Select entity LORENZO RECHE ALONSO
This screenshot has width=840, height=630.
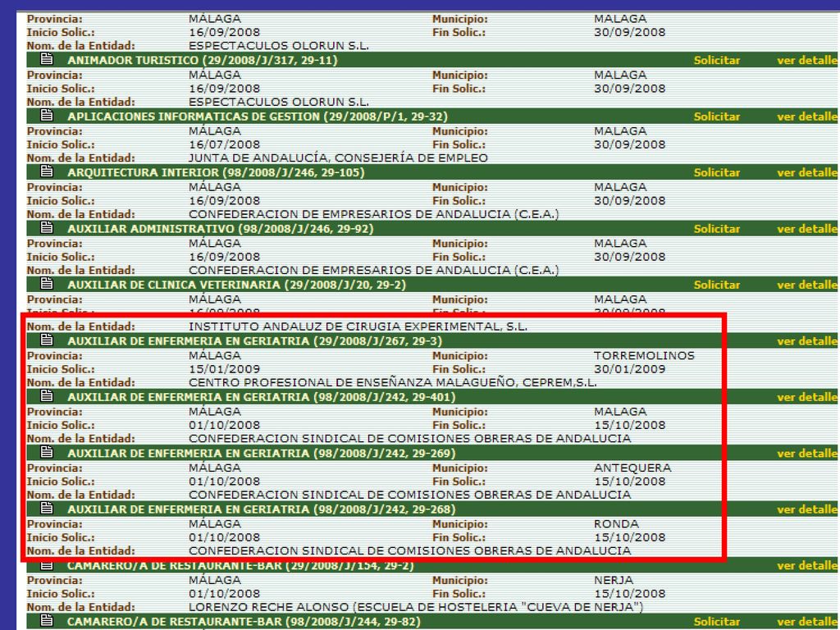pyautogui.click(x=416, y=608)
